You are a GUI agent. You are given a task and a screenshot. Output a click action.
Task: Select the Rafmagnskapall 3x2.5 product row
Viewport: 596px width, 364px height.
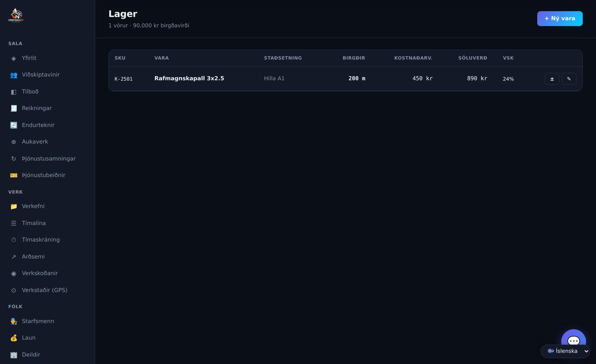pos(345,79)
